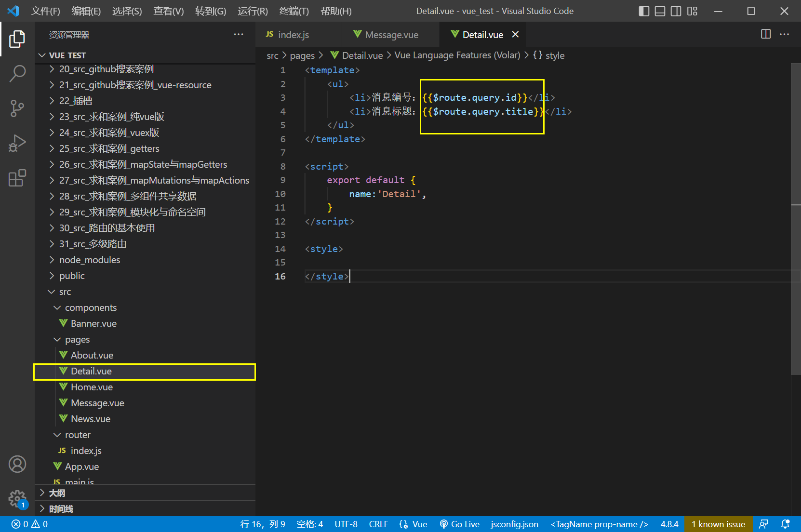This screenshot has width=801, height=532.
Task: Change file encoding UTF-8
Action: [346, 524]
